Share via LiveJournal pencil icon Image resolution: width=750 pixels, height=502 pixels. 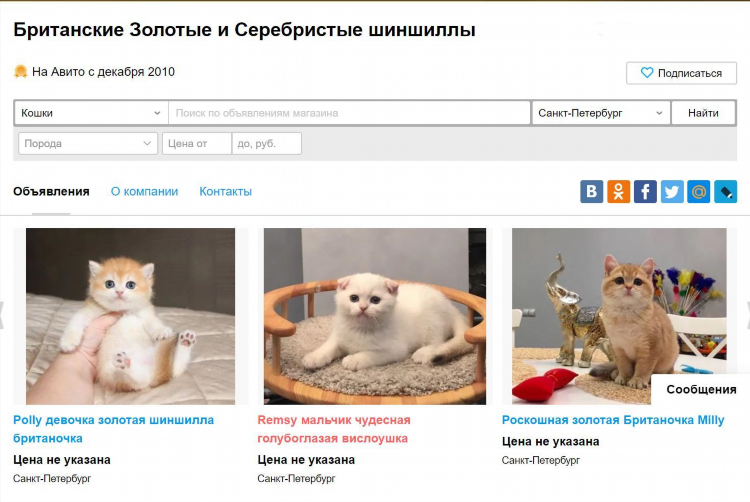pyautogui.click(x=726, y=192)
